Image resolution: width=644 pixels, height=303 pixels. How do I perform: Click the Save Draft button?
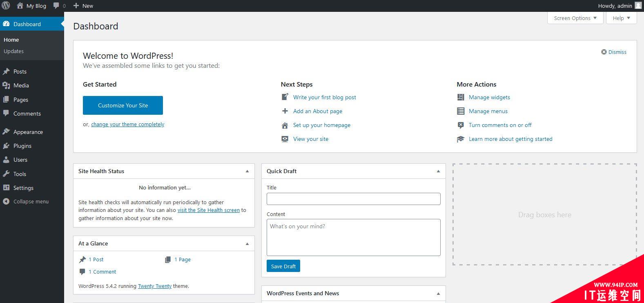283,266
